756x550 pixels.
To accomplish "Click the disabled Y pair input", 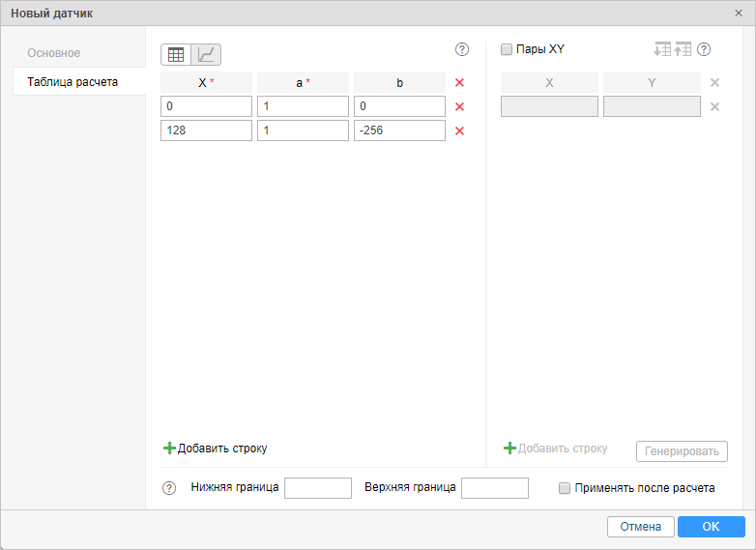I will (652, 106).
